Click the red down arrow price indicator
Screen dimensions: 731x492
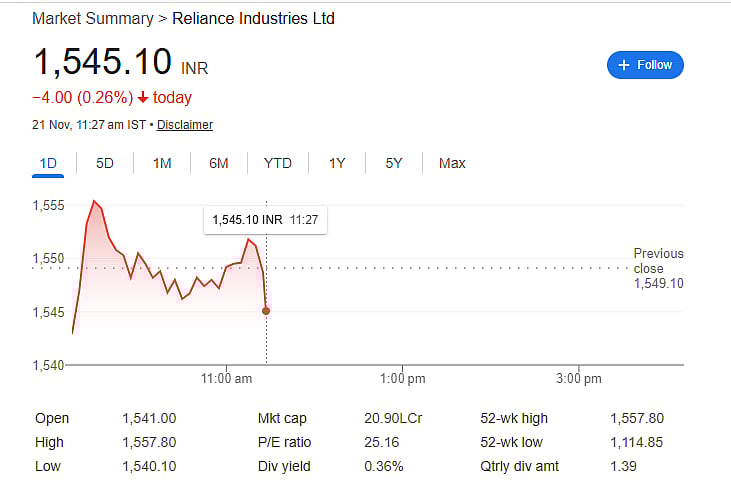point(144,98)
